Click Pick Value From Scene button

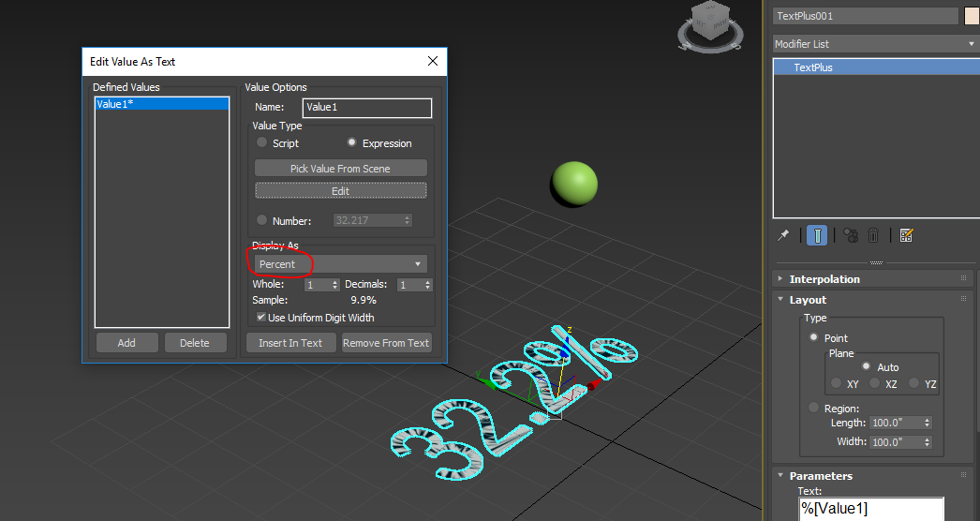coord(341,169)
